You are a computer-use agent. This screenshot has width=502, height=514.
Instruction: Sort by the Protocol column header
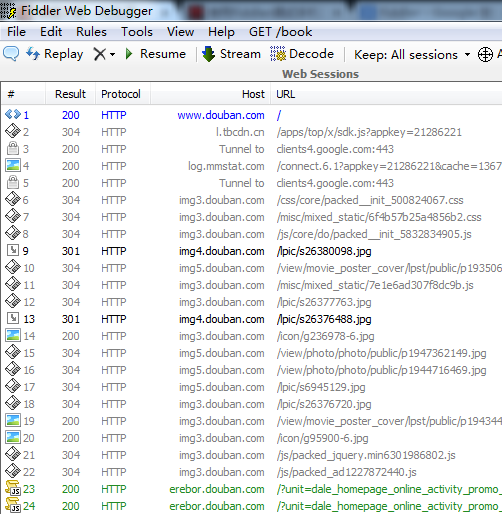pos(123,94)
